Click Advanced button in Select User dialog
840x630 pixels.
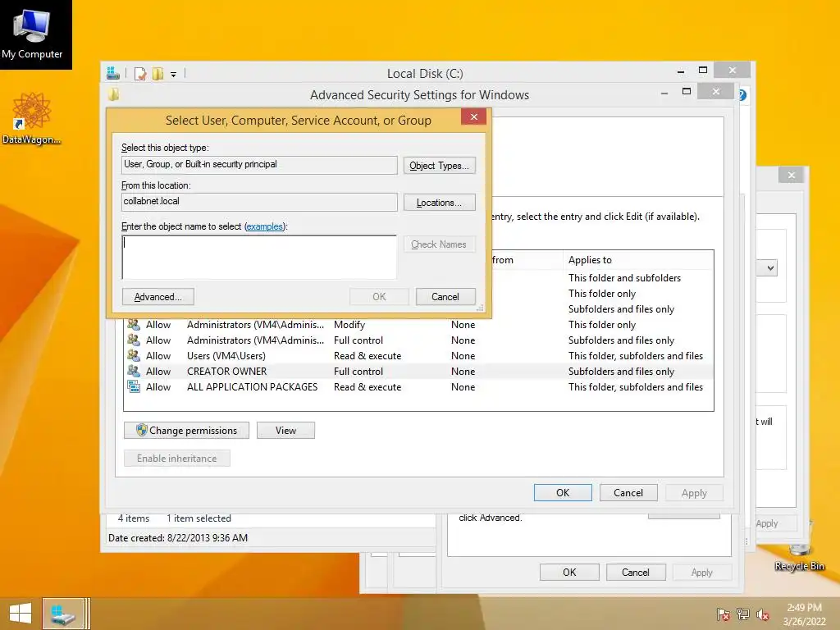tap(158, 297)
